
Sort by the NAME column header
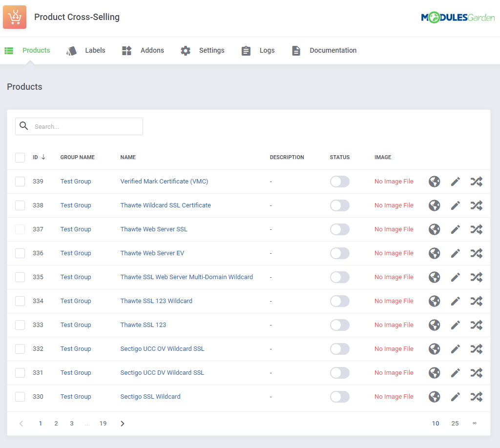pyautogui.click(x=128, y=158)
